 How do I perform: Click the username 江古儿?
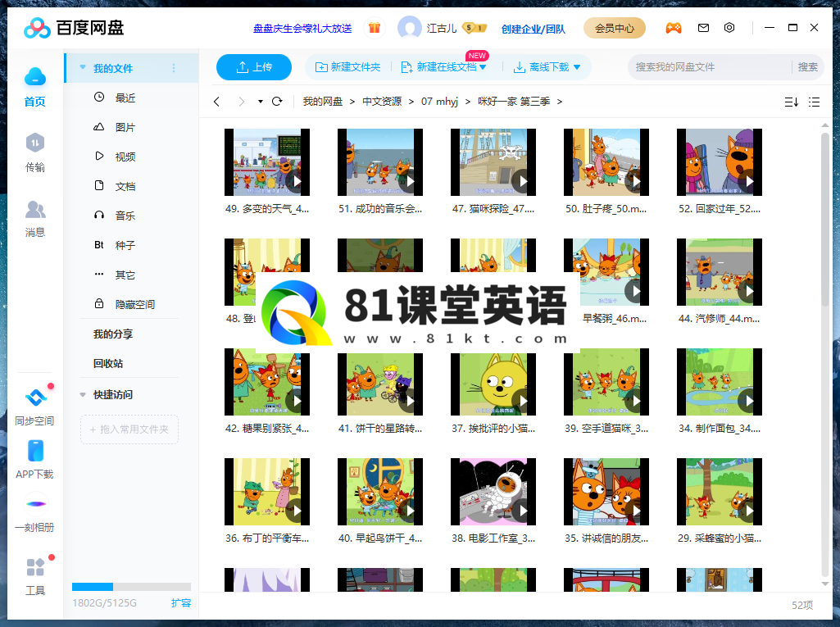click(442, 29)
